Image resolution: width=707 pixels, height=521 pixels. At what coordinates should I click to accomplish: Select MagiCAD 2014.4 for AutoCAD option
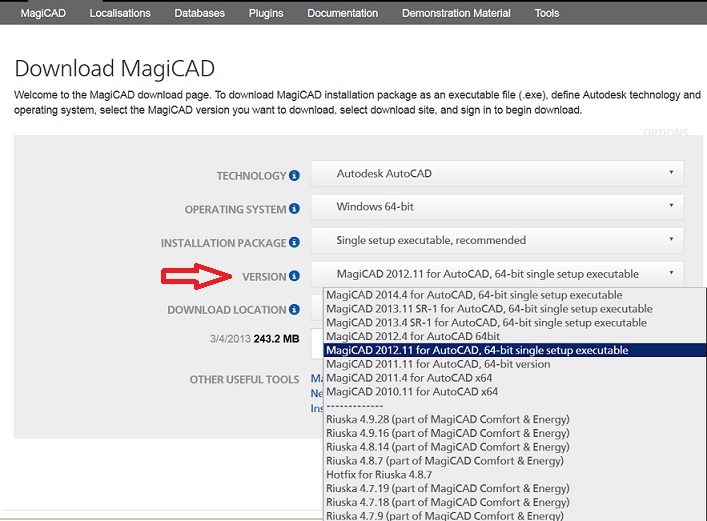tap(514, 295)
